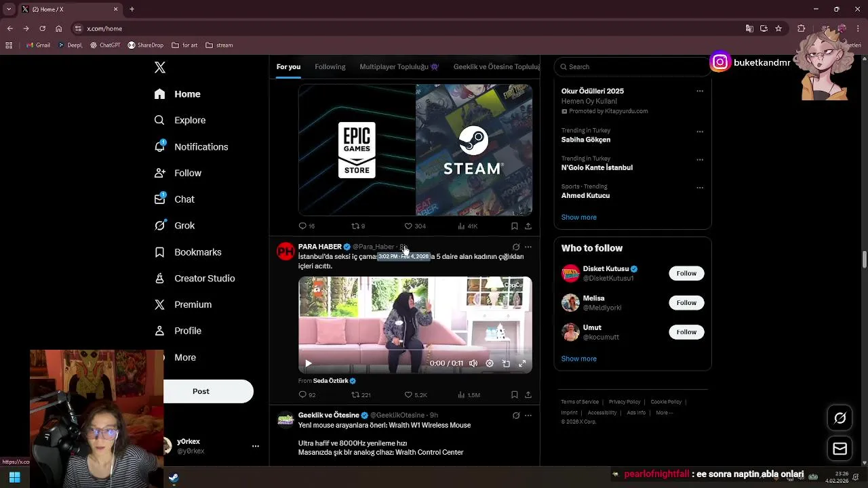
Task: Follow Disket Kutusu
Action: 686,273
